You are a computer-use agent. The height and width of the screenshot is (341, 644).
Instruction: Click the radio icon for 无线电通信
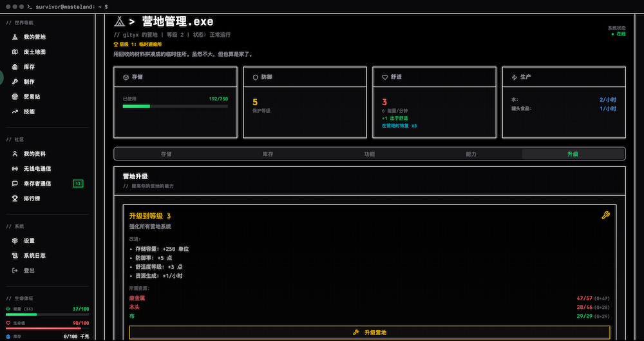click(15, 169)
